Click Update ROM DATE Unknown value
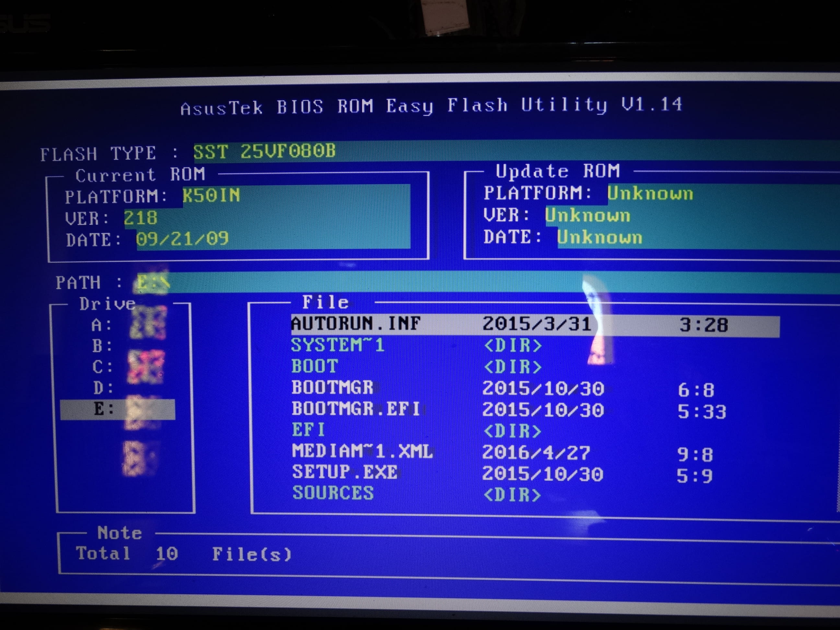Viewport: 840px width, 630px height. click(x=600, y=238)
